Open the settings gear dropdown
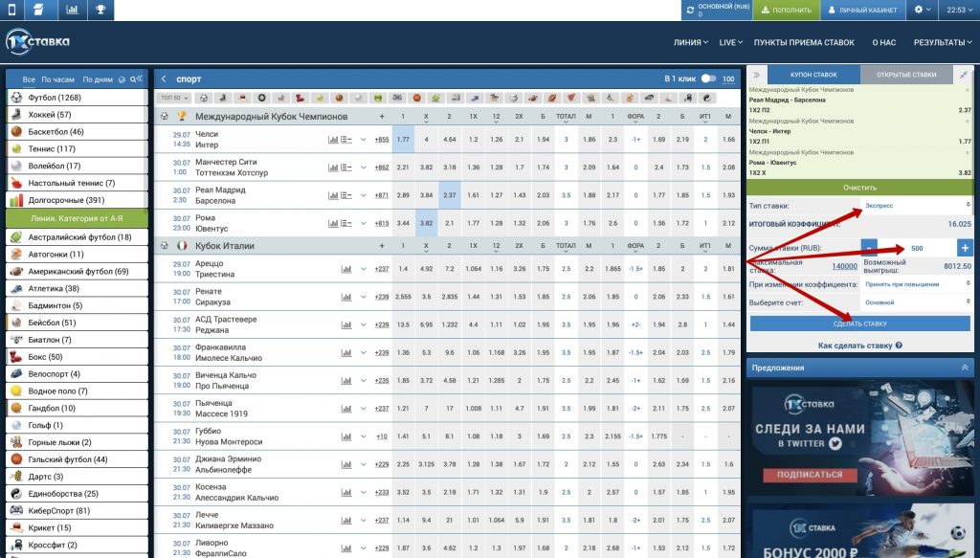This screenshot has height=558, width=980. pos(923,11)
